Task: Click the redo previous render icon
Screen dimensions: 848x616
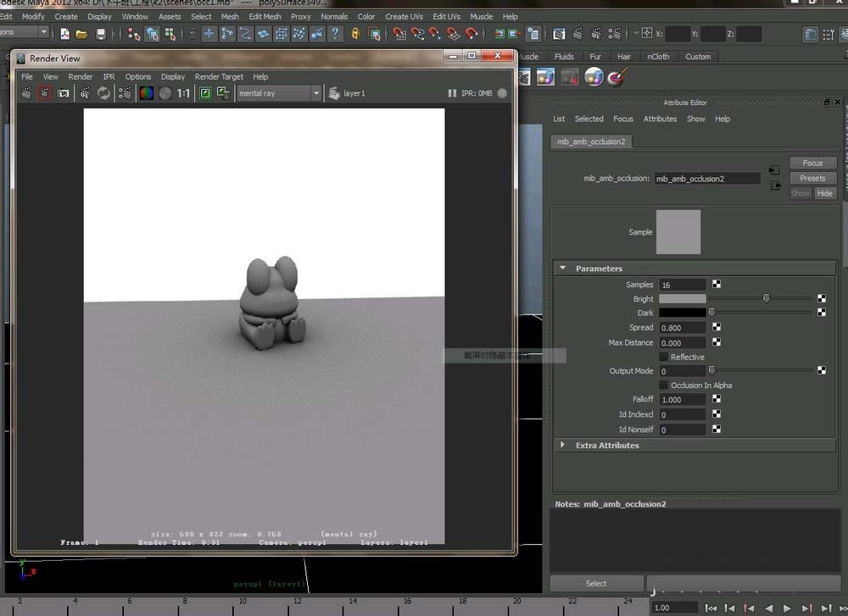Action: [26, 93]
